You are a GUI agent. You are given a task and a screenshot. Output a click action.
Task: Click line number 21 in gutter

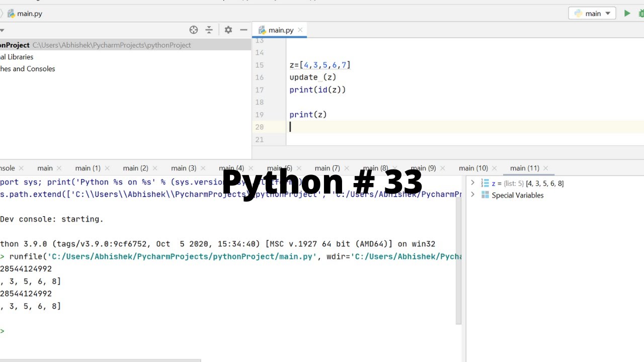pyautogui.click(x=259, y=139)
